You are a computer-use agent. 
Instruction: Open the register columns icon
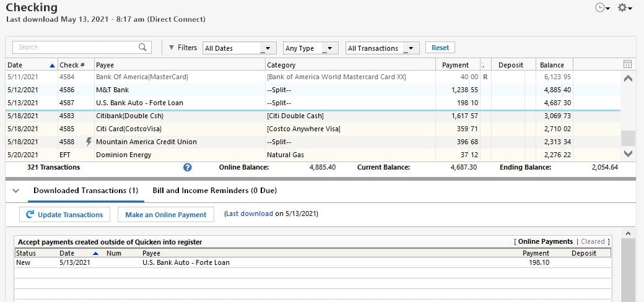[x=627, y=64]
